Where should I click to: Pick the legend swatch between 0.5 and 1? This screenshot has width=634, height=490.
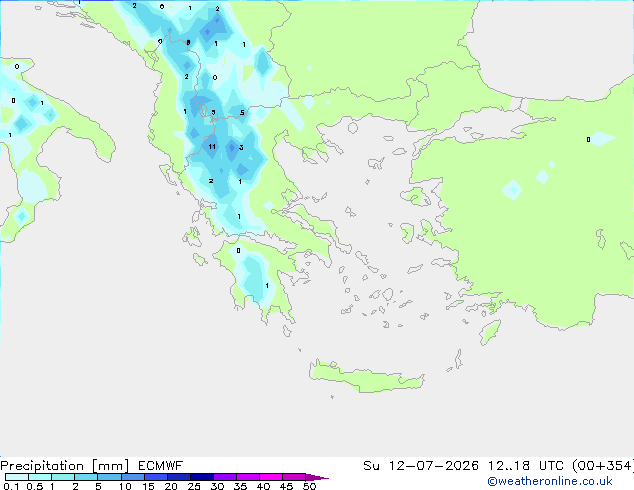click(40, 477)
